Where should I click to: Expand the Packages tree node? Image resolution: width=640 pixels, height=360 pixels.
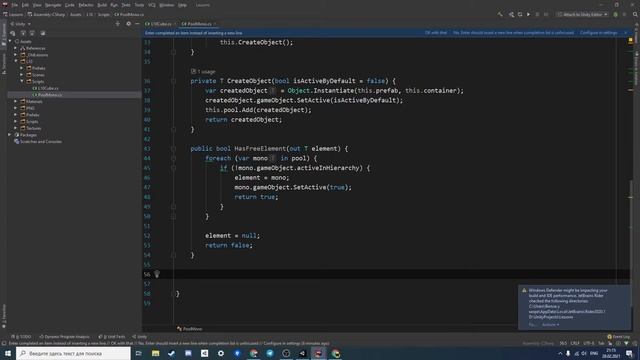coord(10,135)
